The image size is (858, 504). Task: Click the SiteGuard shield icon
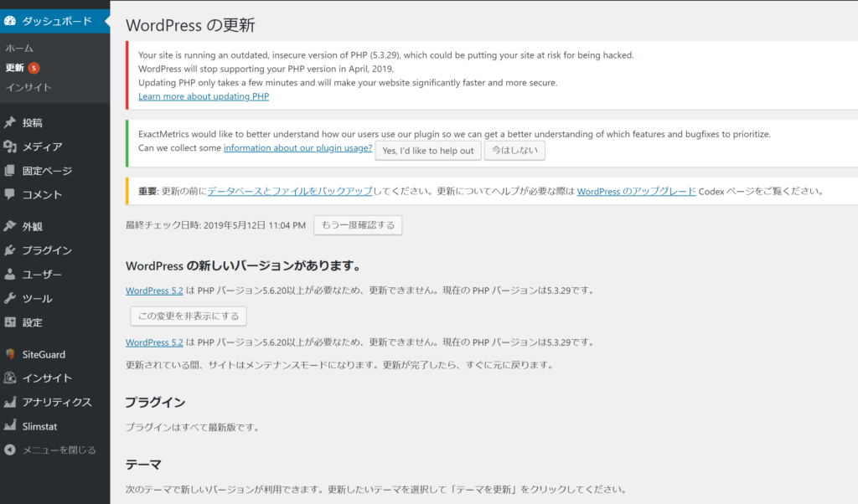click(x=10, y=354)
